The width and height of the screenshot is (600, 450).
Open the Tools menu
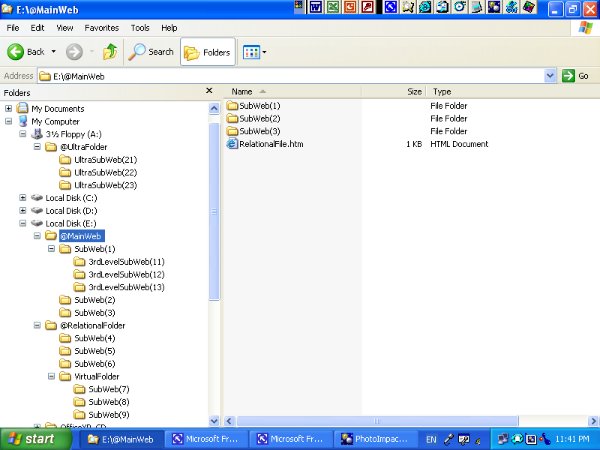[140, 28]
